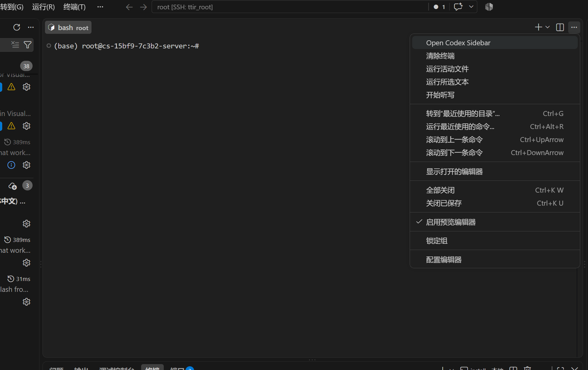
Task: Open gear menu for 'lash fro...' extension
Action: click(x=26, y=302)
